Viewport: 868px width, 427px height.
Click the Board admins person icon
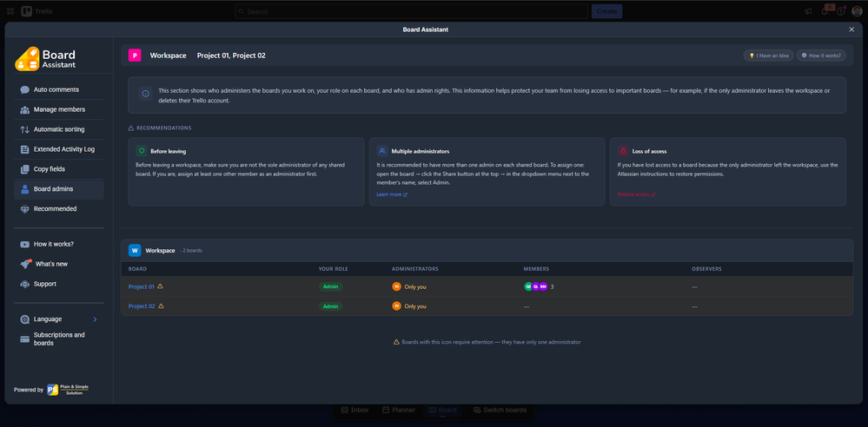(x=24, y=189)
